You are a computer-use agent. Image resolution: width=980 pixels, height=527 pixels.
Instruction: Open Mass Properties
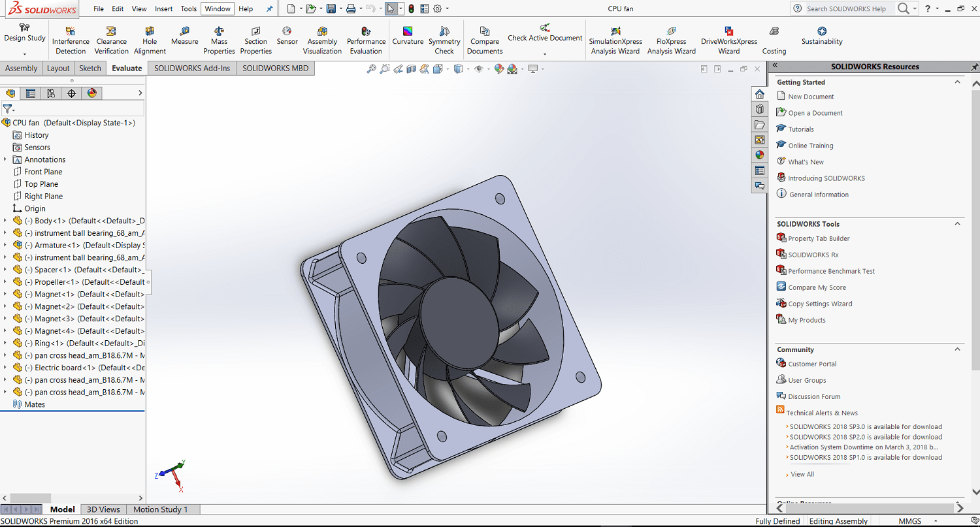[x=219, y=40]
